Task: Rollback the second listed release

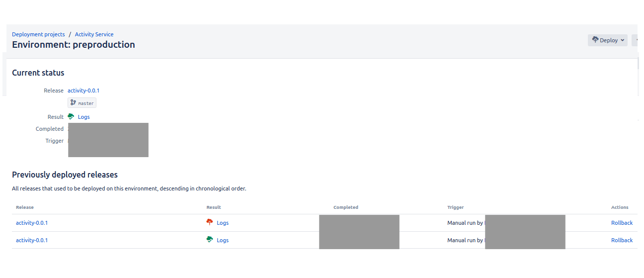Action: [622, 240]
